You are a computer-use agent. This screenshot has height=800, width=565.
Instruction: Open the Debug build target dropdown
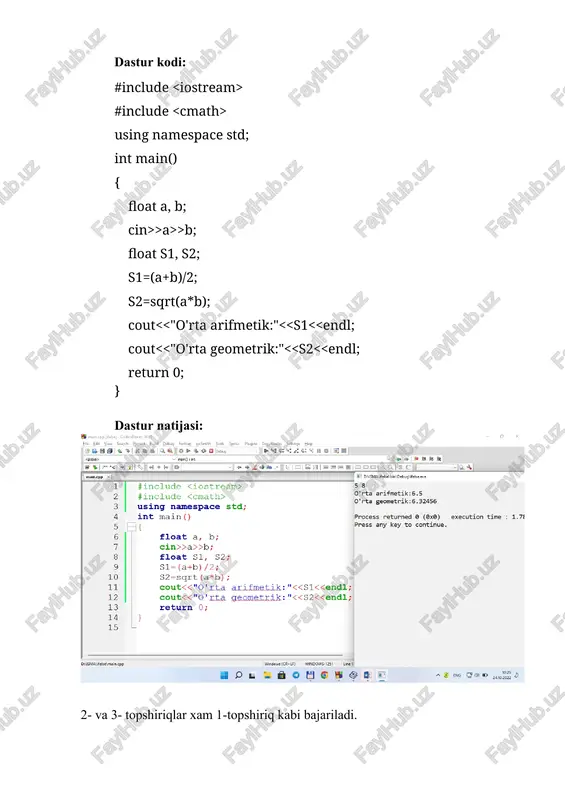(x=237, y=451)
